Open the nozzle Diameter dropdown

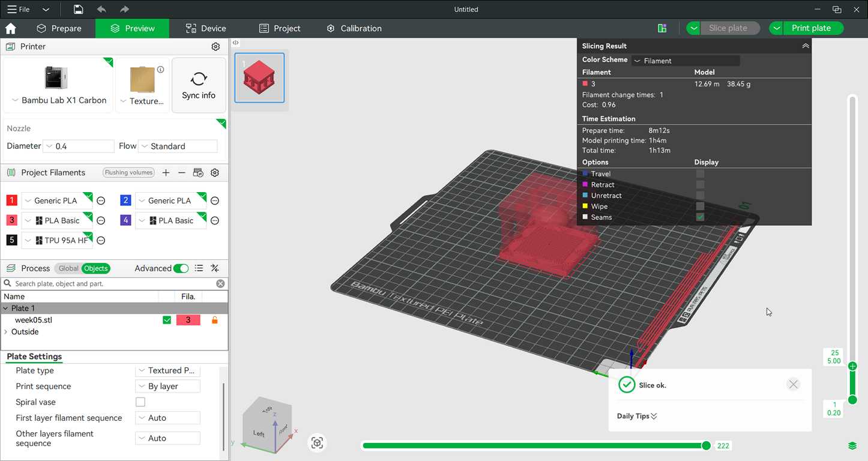pos(79,146)
